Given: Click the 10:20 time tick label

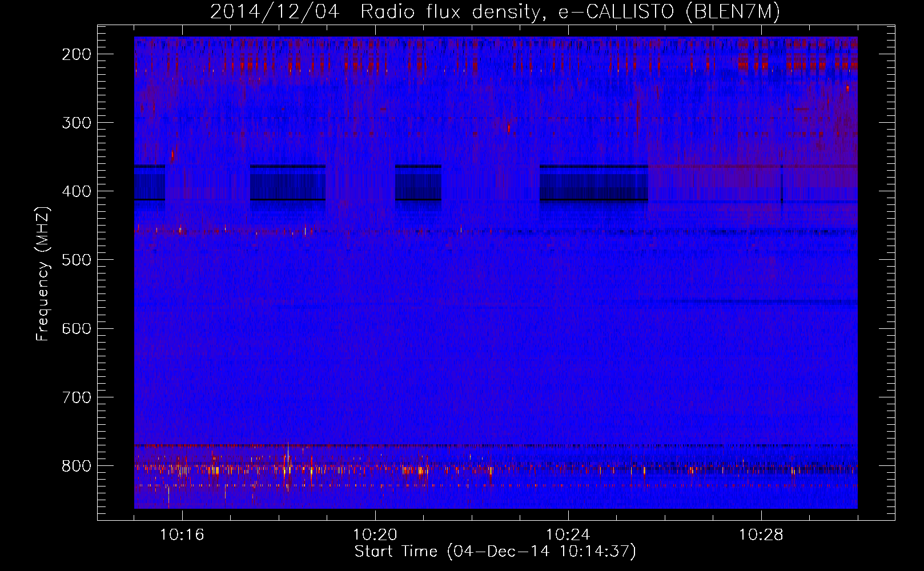Looking at the screenshot, I should [375, 535].
